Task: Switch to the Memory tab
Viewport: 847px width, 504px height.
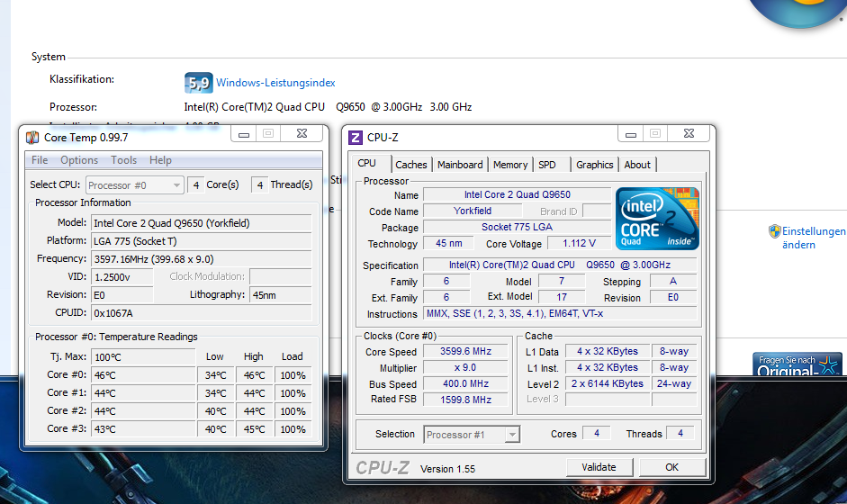Action: (510, 165)
